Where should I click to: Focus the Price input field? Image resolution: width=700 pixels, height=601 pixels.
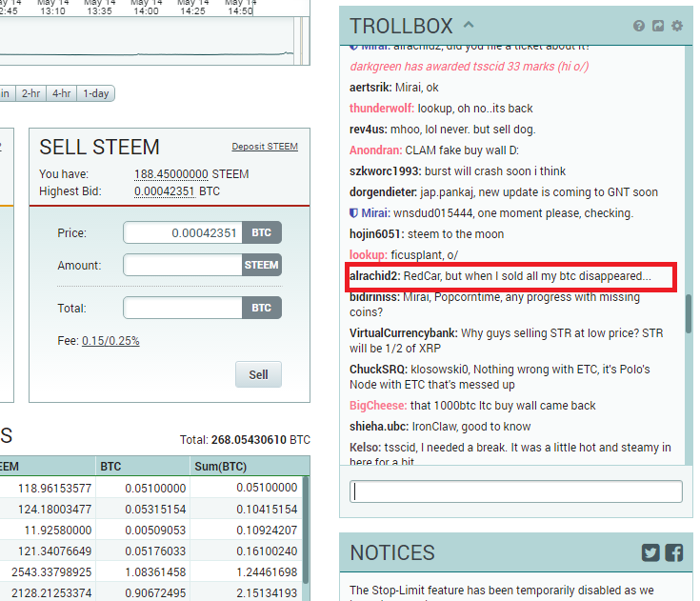[183, 232]
